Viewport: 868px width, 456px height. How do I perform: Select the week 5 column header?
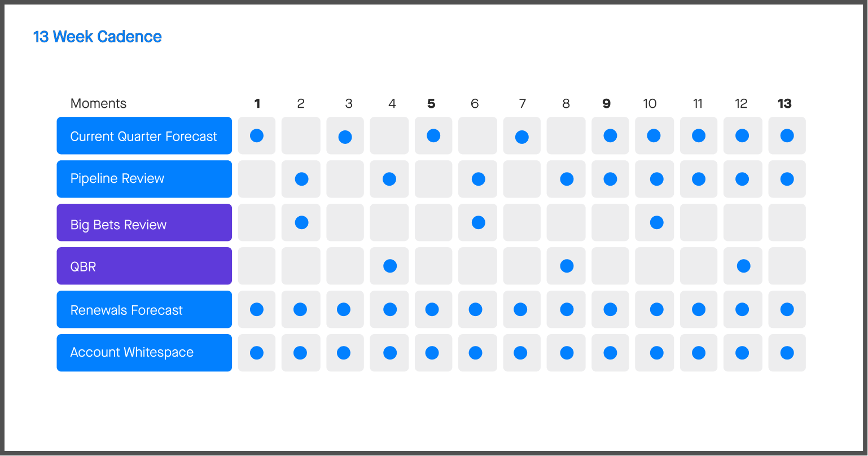(431, 103)
